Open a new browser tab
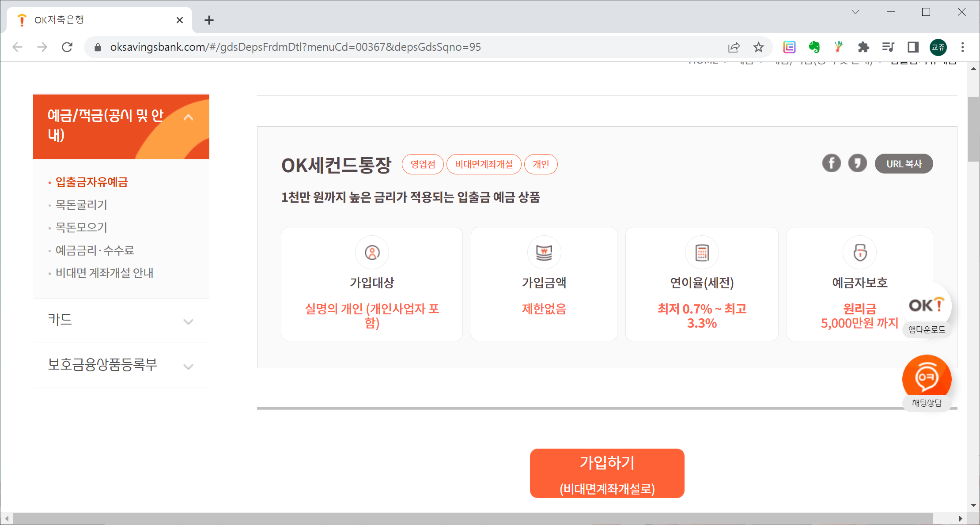980x525 pixels. click(x=209, y=20)
